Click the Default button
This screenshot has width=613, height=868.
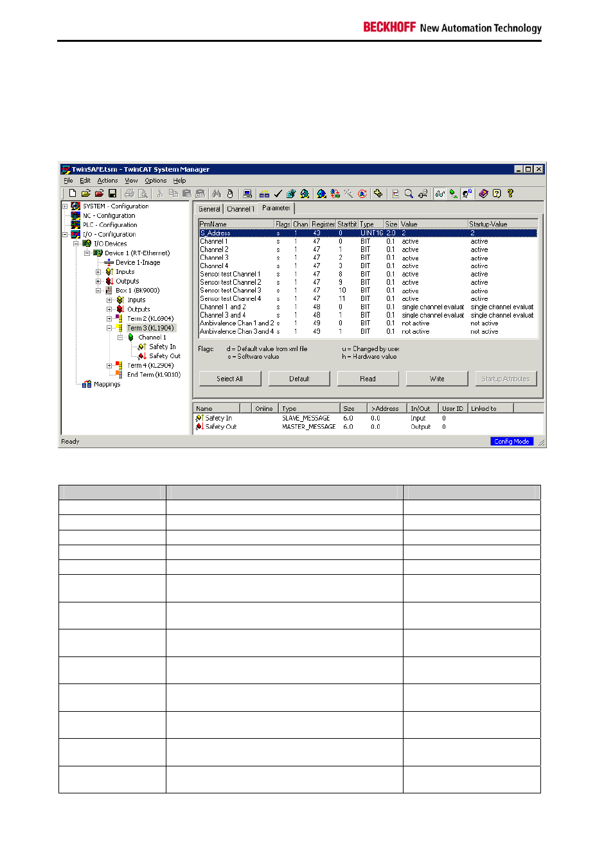299,379
